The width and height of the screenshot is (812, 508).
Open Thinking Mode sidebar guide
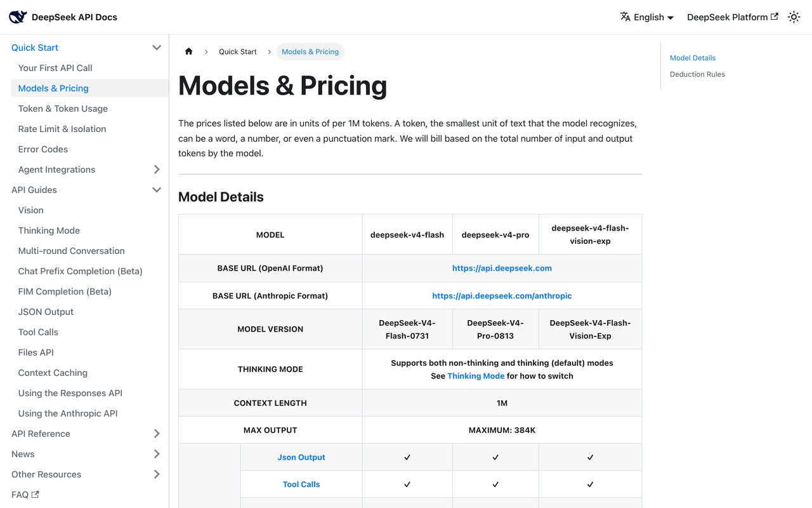click(49, 231)
